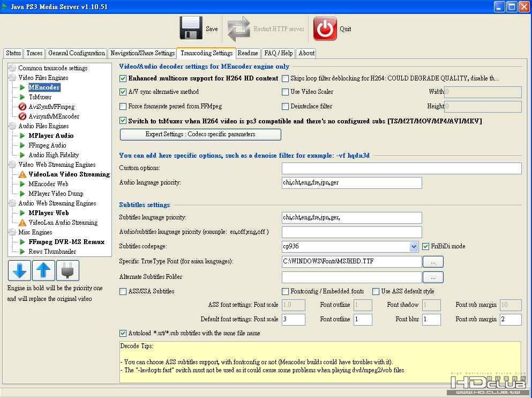
Task: Click the gear icon beside Audio Files Engines
Action: point(12,126)
